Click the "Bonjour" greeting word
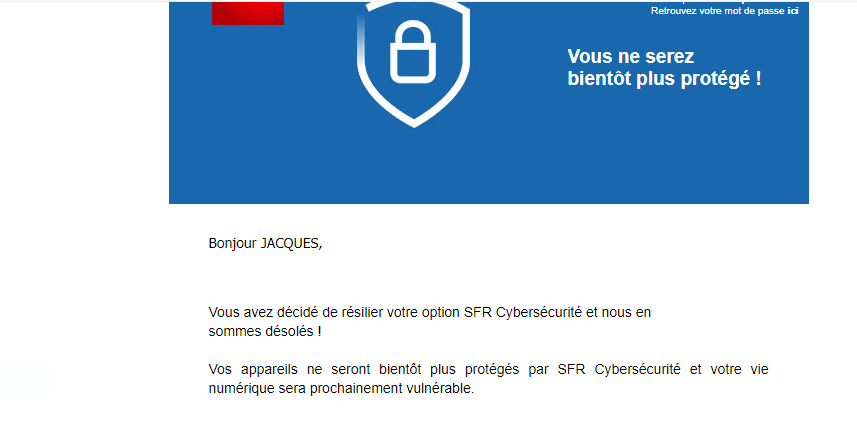The image size is (857, 424). click(232, 243)
